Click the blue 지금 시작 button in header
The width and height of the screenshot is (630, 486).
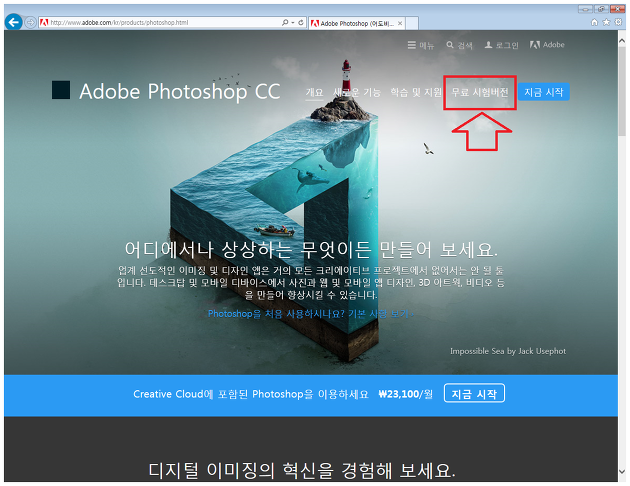coord(544,92)
